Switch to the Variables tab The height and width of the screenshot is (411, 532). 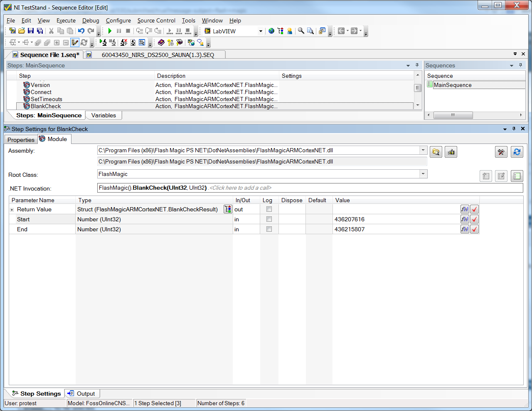coord(103,115)
